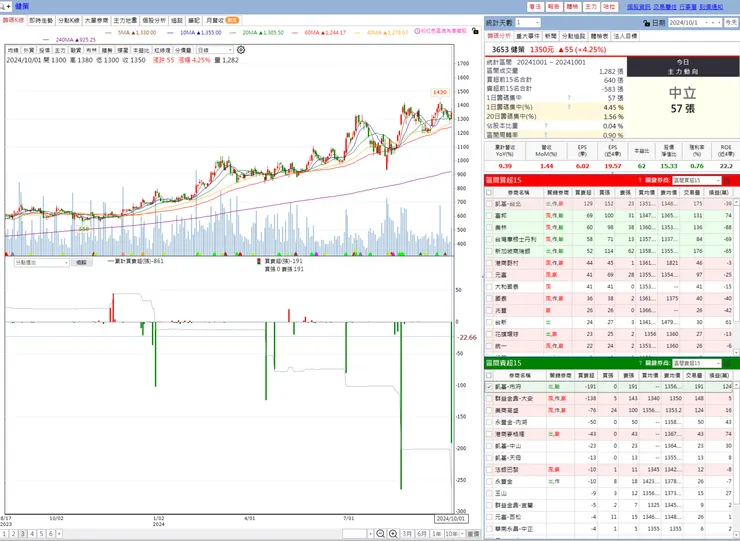Viewport: 740px width, 541px height.
Task: Click the 買賣超 column header in buy table
Action: click(584, 193)
